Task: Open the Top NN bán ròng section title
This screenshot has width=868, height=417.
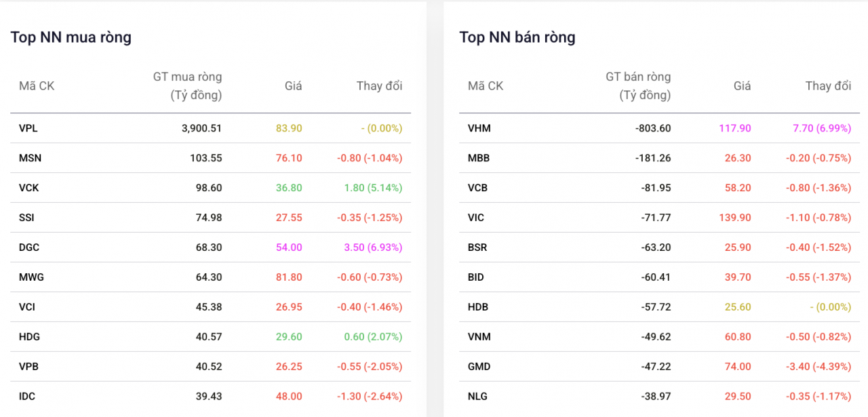Action: pos(517,37)
